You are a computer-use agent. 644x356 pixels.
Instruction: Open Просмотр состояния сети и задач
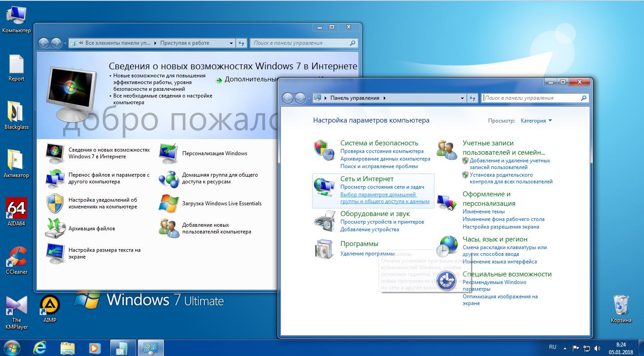click(x=382, y=187)
